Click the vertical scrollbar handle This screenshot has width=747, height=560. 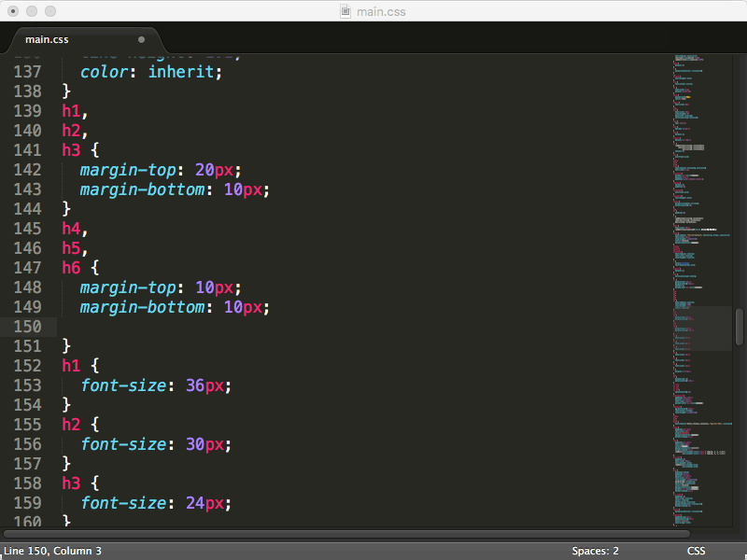[740, 327]
